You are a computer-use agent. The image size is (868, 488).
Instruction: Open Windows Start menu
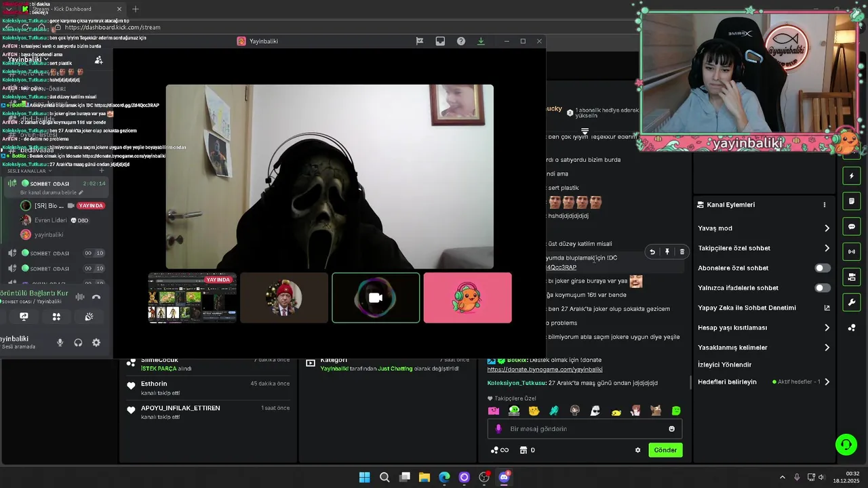364,477
